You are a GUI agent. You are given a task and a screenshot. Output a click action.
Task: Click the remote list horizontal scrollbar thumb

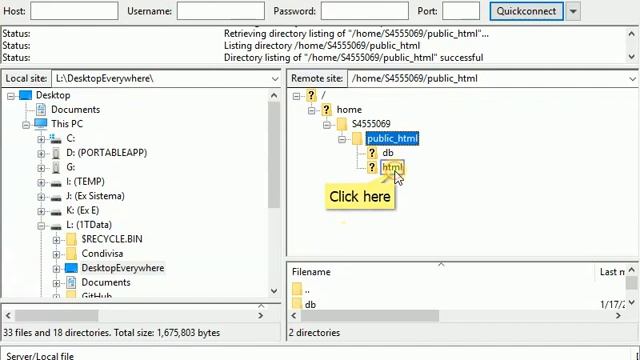click(x=370, y=316)
